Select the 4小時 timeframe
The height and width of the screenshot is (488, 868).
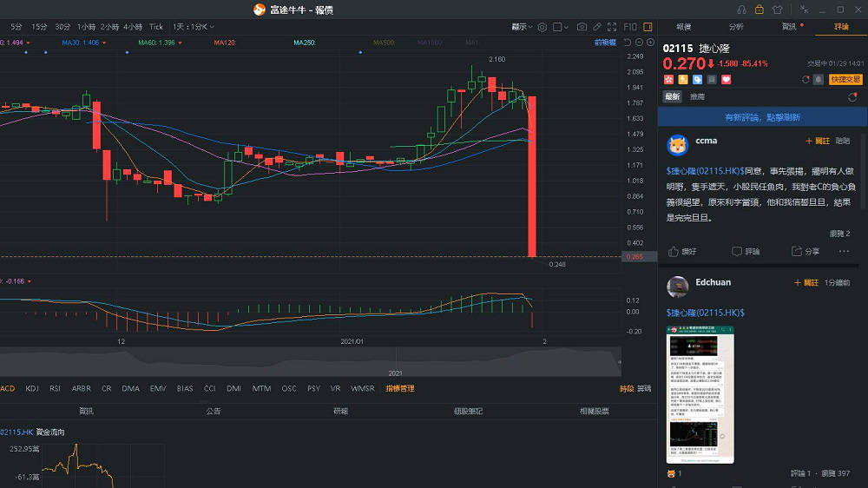pyautogui.click(x=133, y=27)
